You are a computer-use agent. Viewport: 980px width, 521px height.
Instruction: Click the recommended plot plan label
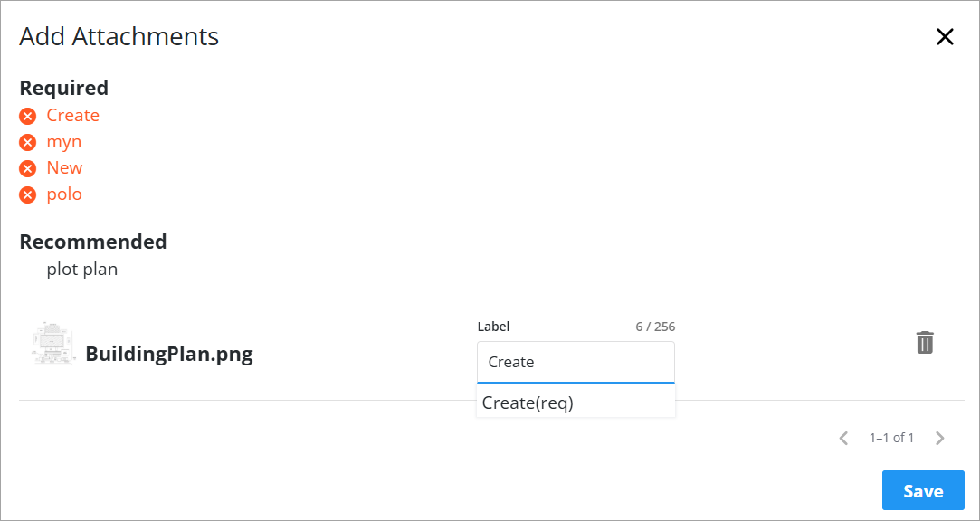[82, 270]
